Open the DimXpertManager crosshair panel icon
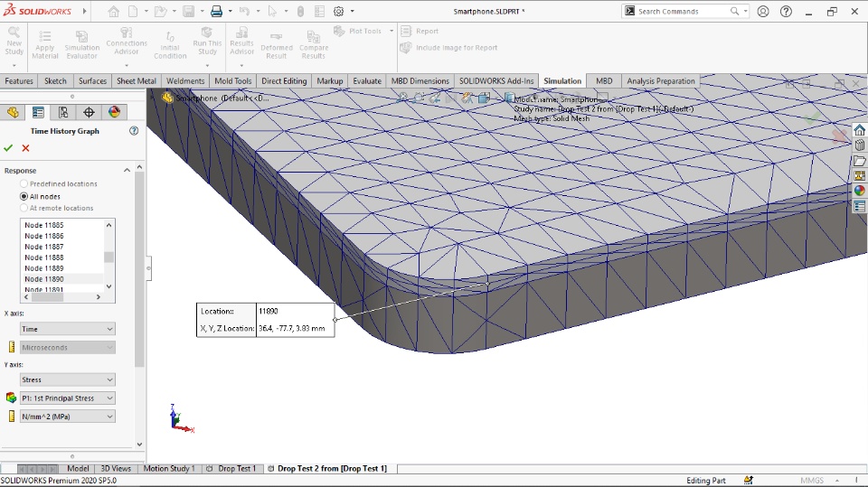 coord(89,112)
